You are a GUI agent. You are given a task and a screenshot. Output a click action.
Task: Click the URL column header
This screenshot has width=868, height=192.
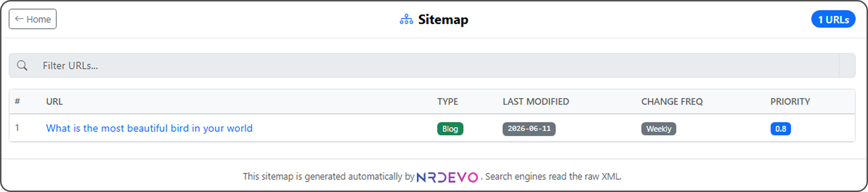(x=54, y=101)
